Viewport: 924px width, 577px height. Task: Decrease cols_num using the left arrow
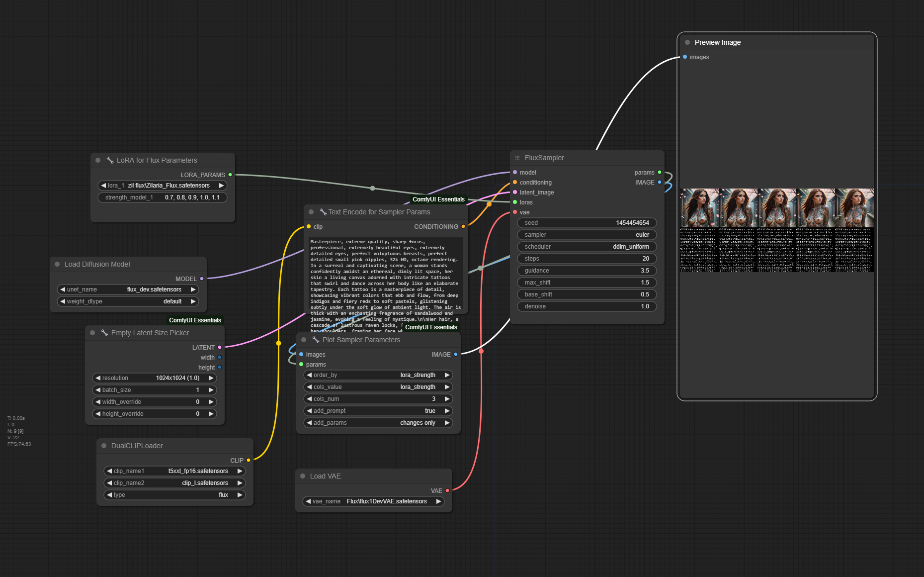click(x=309, y=399)
